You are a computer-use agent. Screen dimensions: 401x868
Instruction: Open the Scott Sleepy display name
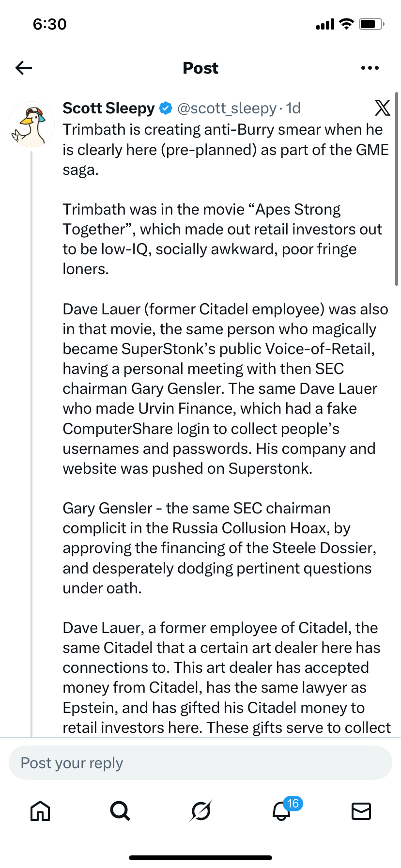tap(108, 108)
